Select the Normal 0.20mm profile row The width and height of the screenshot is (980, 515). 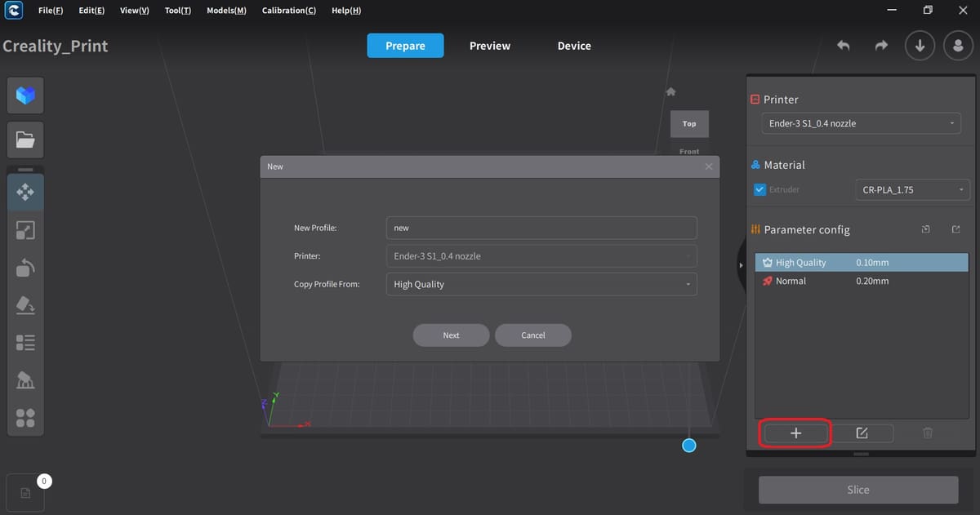pos(862,281)
